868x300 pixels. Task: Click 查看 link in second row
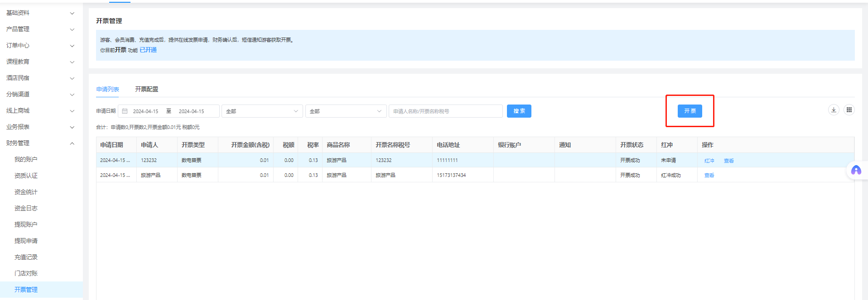point(709,176)
